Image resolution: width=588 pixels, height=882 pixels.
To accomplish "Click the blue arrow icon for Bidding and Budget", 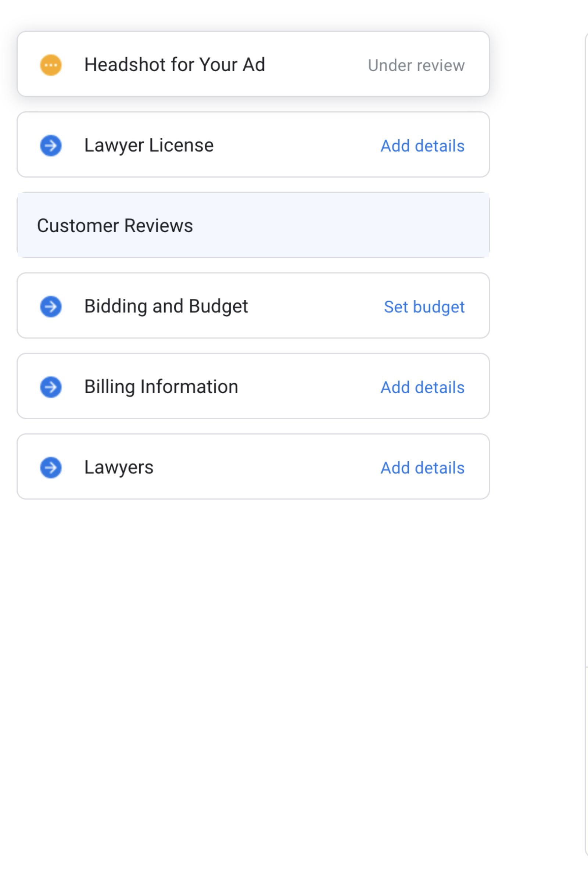I will pyautogui.click(x=51, y=306).
